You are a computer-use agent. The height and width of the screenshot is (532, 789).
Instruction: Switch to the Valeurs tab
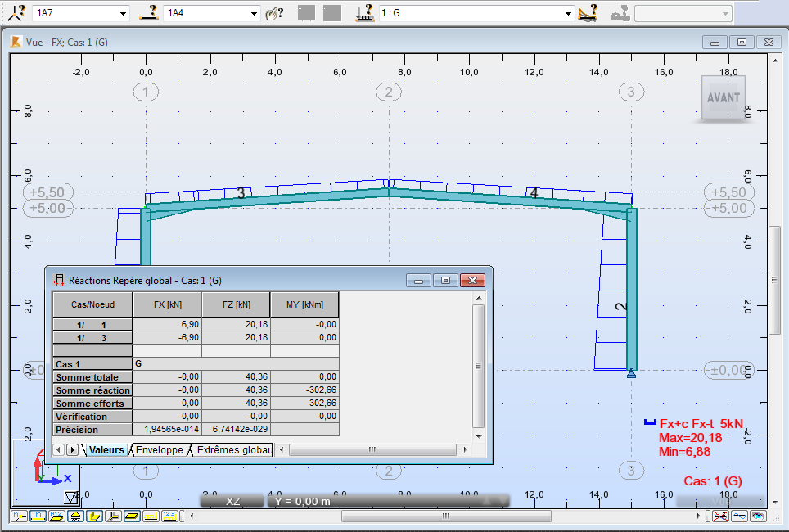(x=106, y=450)
